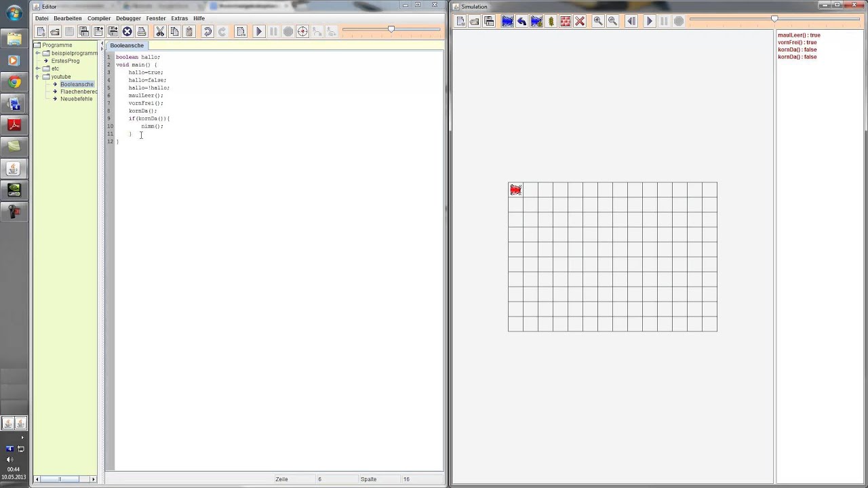
Task: Click the Paste clipboard icon
Action: (189, 31)
